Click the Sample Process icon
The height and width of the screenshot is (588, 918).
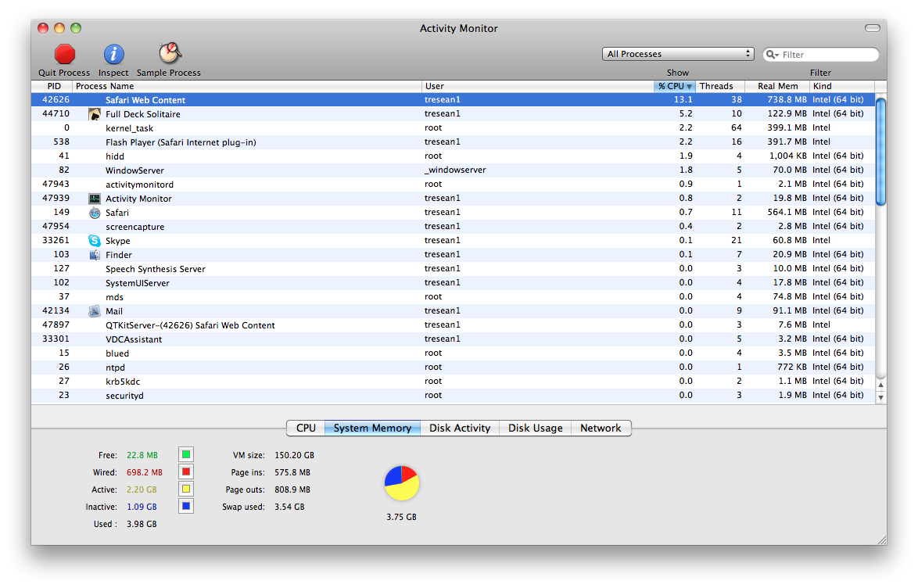pos(170,53)
